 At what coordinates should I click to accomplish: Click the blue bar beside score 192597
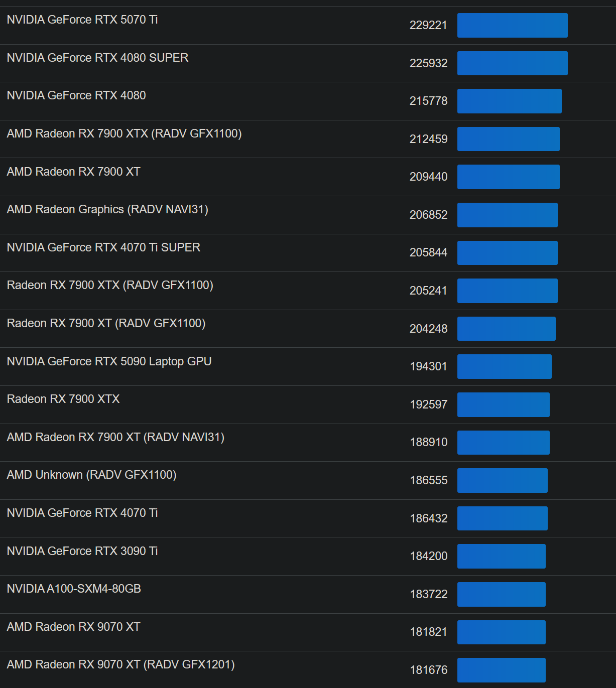[x=504, y=404]
